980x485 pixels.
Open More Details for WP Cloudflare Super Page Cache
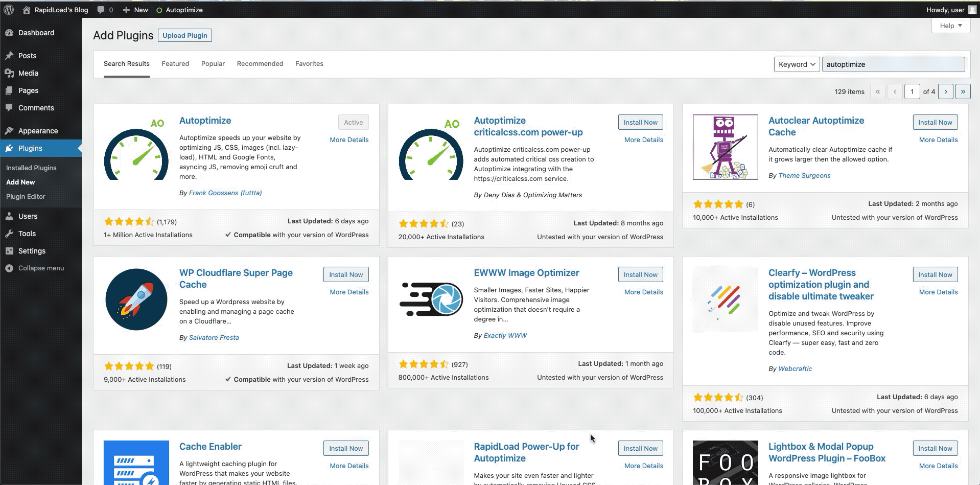coord(349,292)
